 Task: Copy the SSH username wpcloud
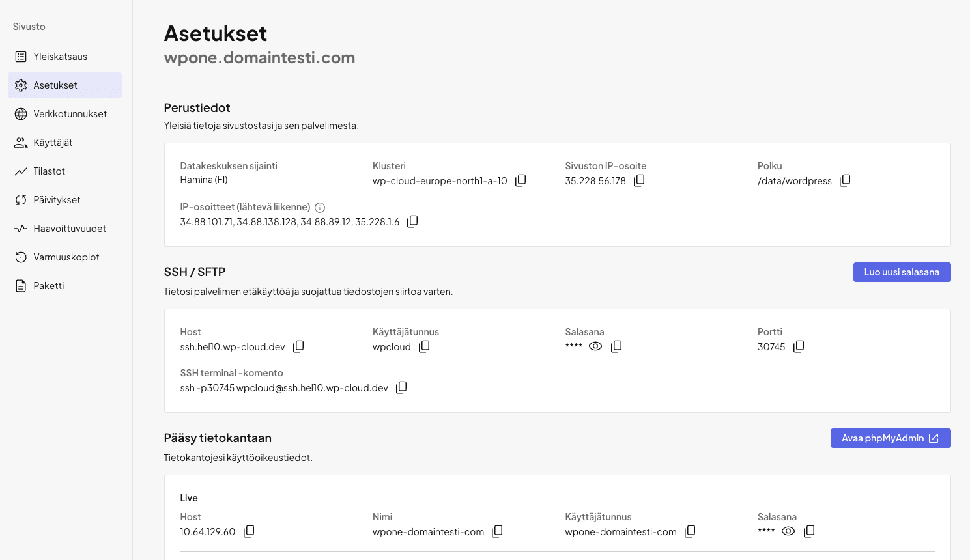(424, 346)
